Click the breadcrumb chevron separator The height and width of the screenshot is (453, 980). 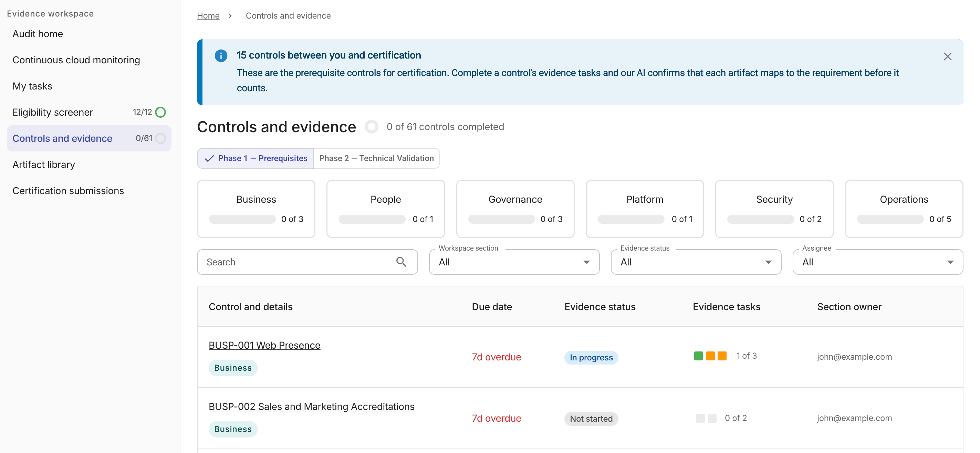[x=230, y=16]
